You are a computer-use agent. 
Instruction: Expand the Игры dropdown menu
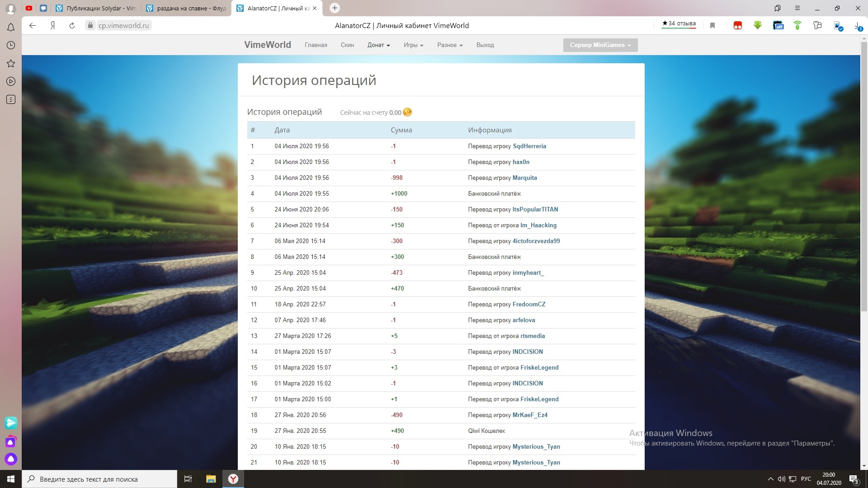tap(413, 45)
